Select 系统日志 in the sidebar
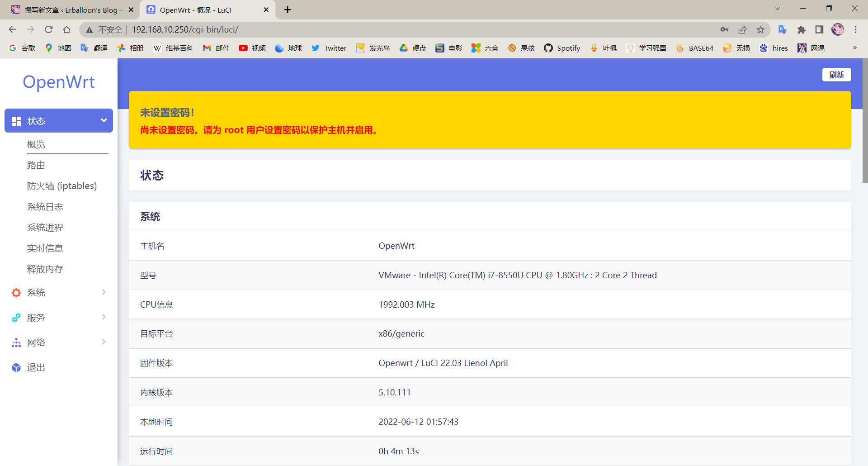 [x=45, y=207]
